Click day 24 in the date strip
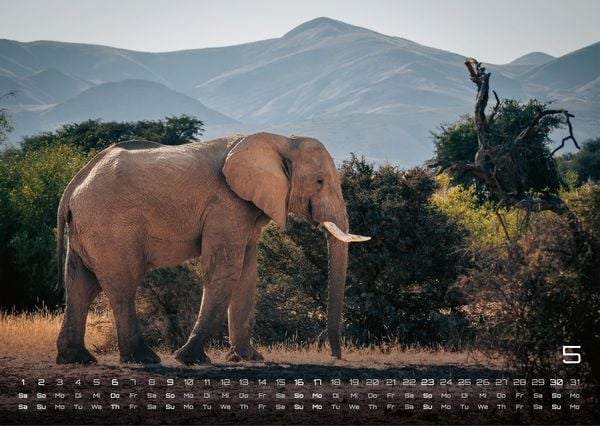This screenshot has width=600, height=426. tap(446, 382)
